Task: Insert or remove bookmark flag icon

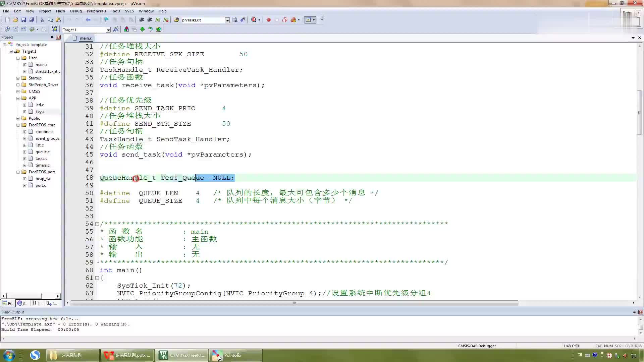Action: [106, 20]
